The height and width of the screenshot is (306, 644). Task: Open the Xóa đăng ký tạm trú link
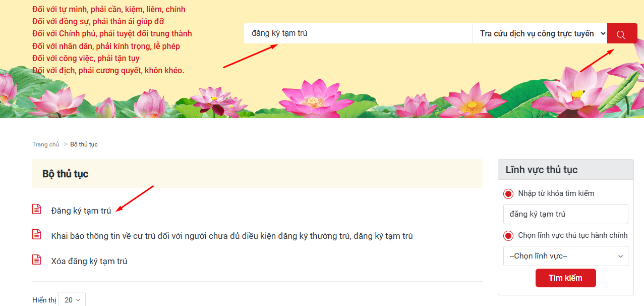tap(89, 261)
